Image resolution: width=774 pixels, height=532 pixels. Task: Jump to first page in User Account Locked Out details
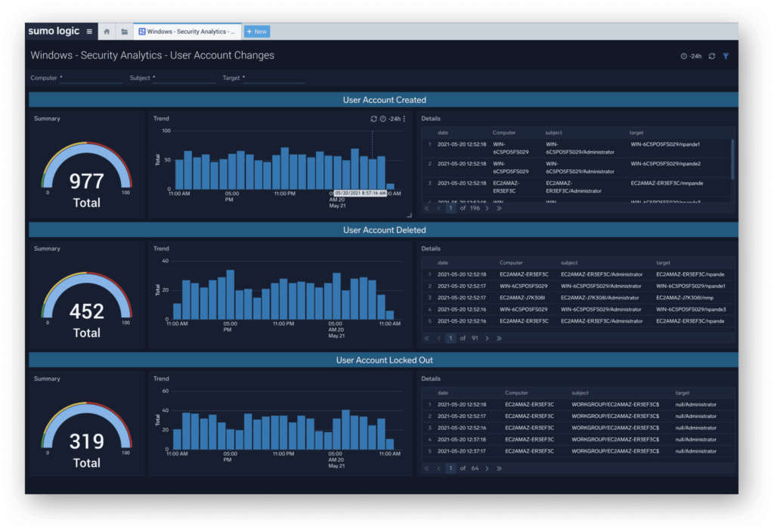(426, 469)
